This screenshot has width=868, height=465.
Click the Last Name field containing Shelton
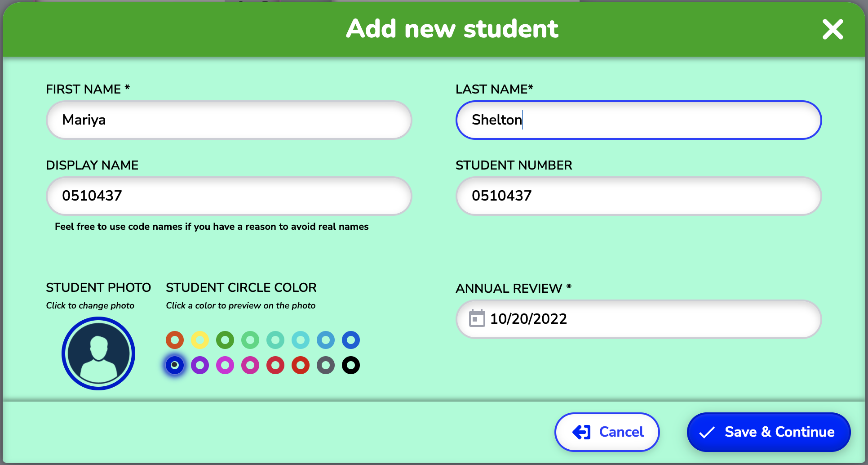coord(639,120)
